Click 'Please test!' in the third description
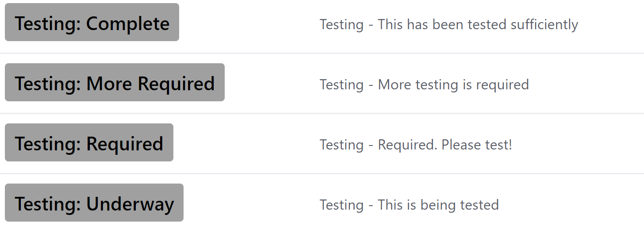The height and width of the screenshot is (226, 644). (x=477, y=145)
